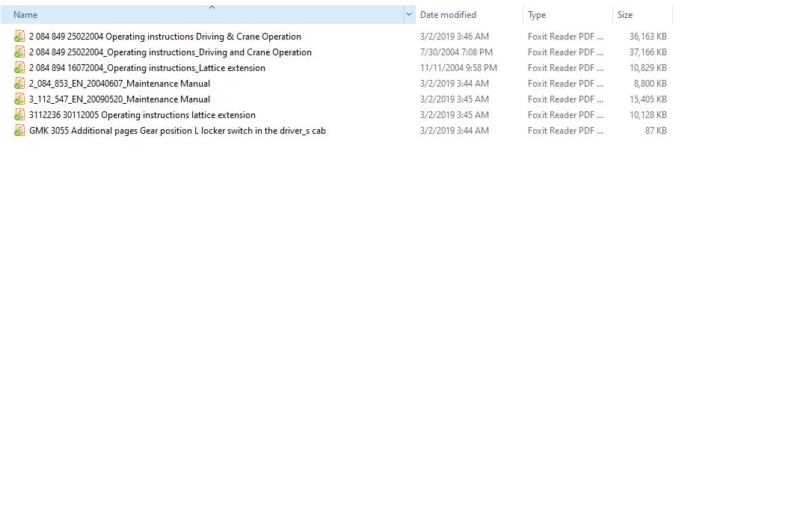Click PDF icon of 'GMK 3055 Additional pages' file

(x=19, y=131)
